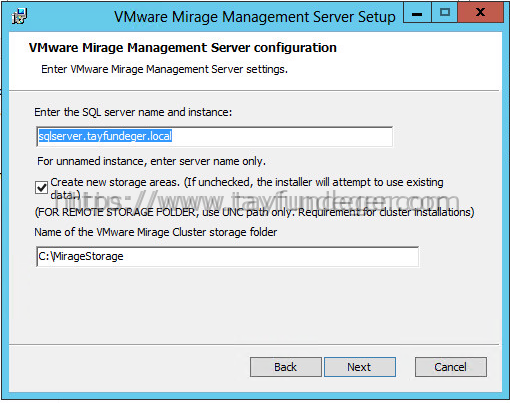510x403 pixels.
Task: Click the blank area of the SQL server field
Action: pos(282,136)
